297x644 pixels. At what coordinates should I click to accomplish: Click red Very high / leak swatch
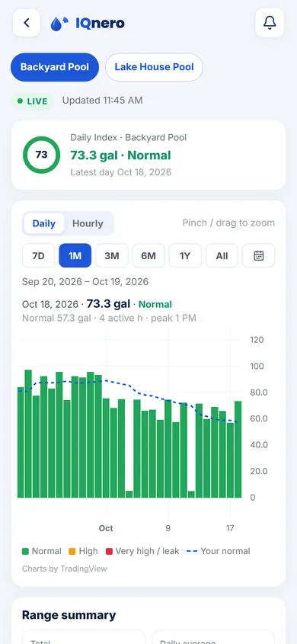tap(109, 551)
